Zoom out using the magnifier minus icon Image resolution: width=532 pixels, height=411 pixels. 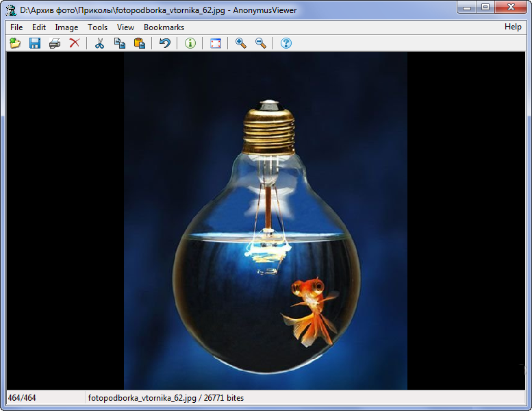tap(261, 43)
